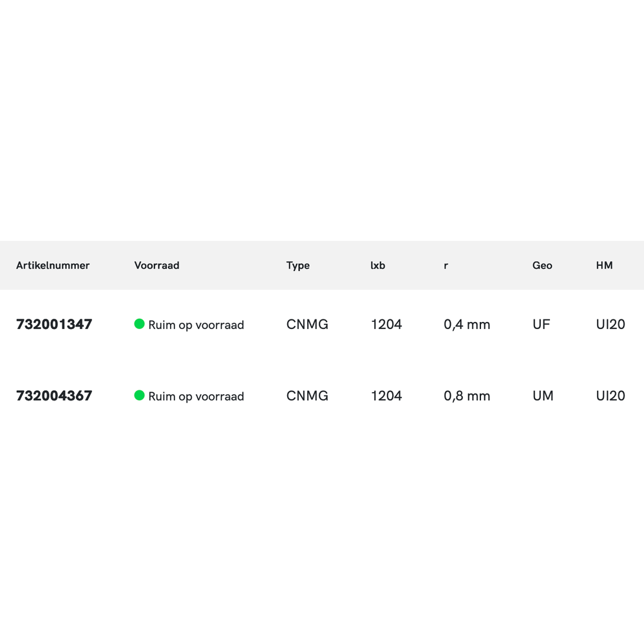Sort by the Artikelnummer column header
Screen dimensions: 644x644
click(x=53, y=265)
